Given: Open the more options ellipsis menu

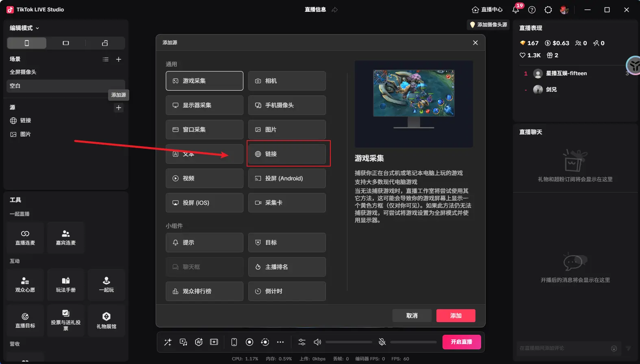Looking at the screenshot, I should click(x=280, y=342).
